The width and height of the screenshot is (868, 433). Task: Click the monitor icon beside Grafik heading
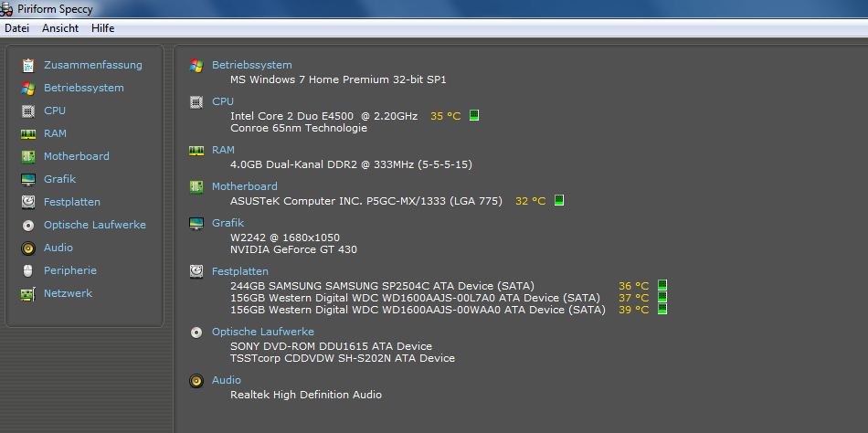click(196, 223)
